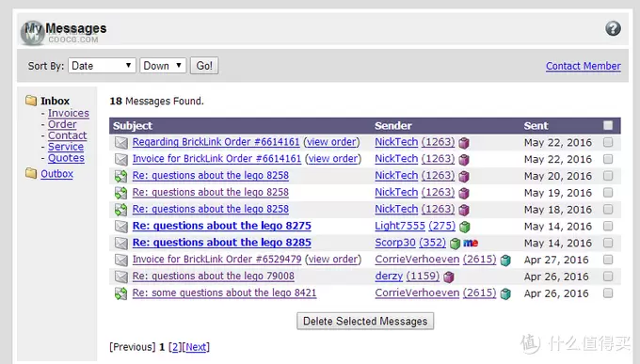Select checkbox for May 18, 2016 message

pyautogui.click(x=608, y=209)
